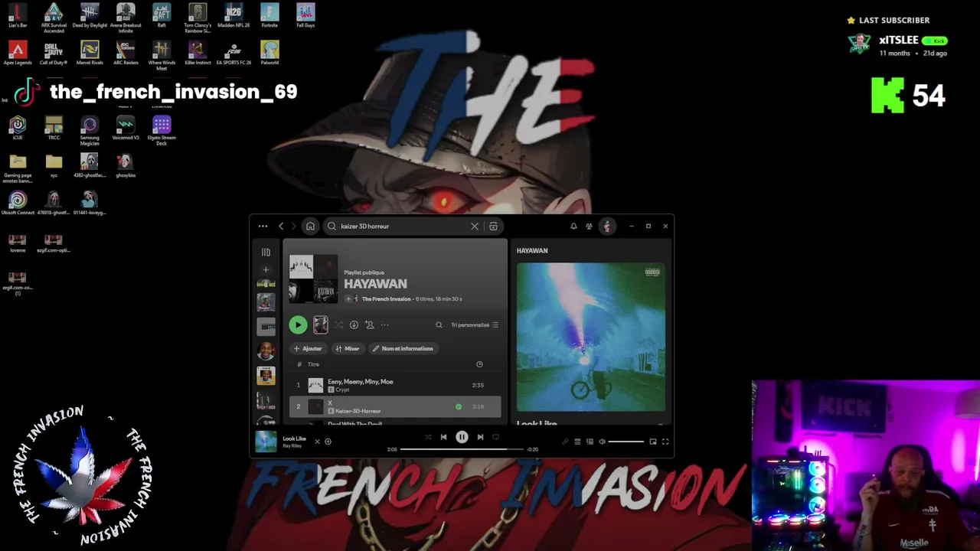Collapse Your Library sidebar
Screen dimensions: 980x551
coord(266,252)
